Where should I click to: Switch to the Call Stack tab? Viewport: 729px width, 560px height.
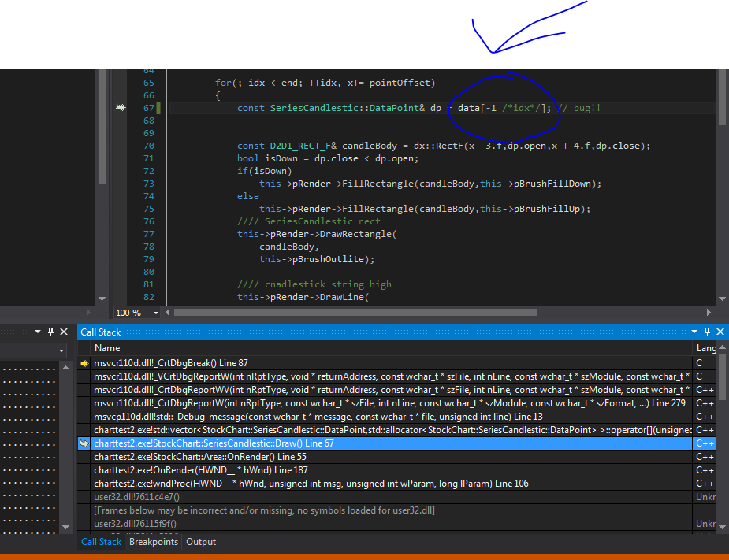[101, 542]
